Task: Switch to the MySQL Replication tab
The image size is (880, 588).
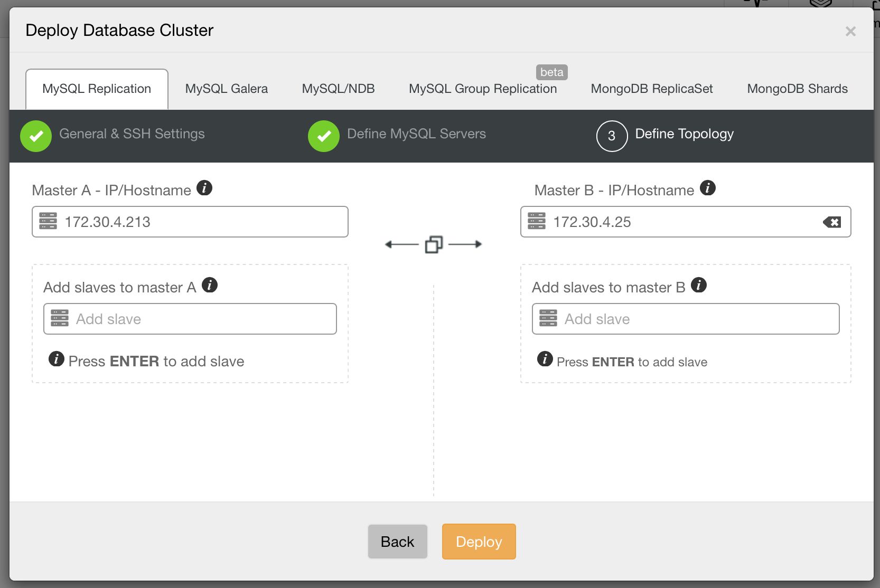Action: (x=97, y=89)
